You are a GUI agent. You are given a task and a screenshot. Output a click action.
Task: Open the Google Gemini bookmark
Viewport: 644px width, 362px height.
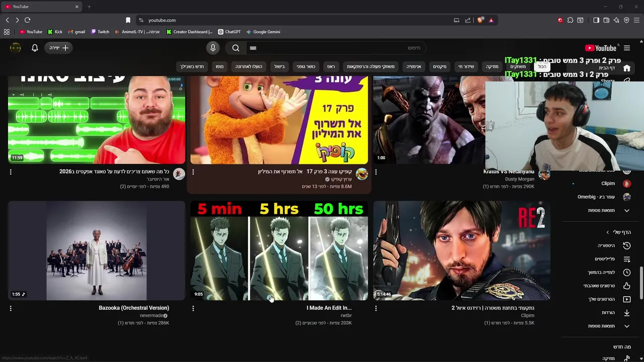[263, 32]
